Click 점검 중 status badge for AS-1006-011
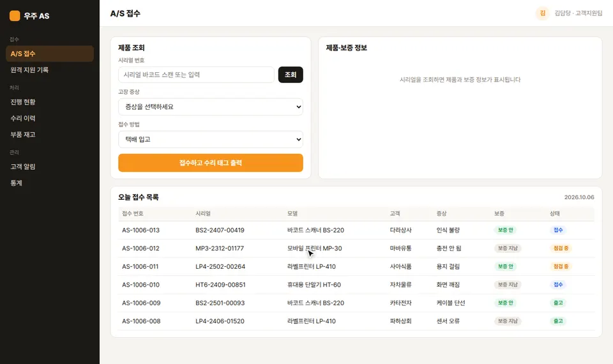This screenshot has height=364, width=613. (x=561, y=267)
